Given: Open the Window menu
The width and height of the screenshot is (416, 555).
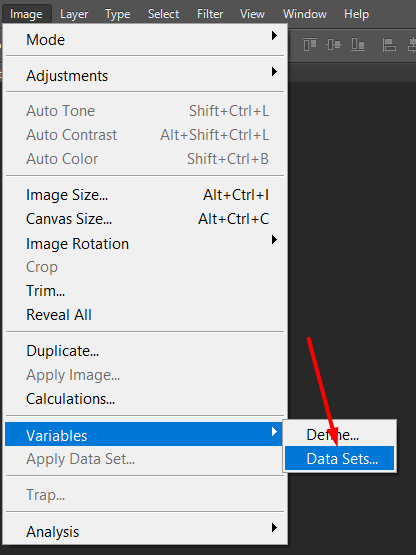Looking at the screenshot, I should click(304, 14).
